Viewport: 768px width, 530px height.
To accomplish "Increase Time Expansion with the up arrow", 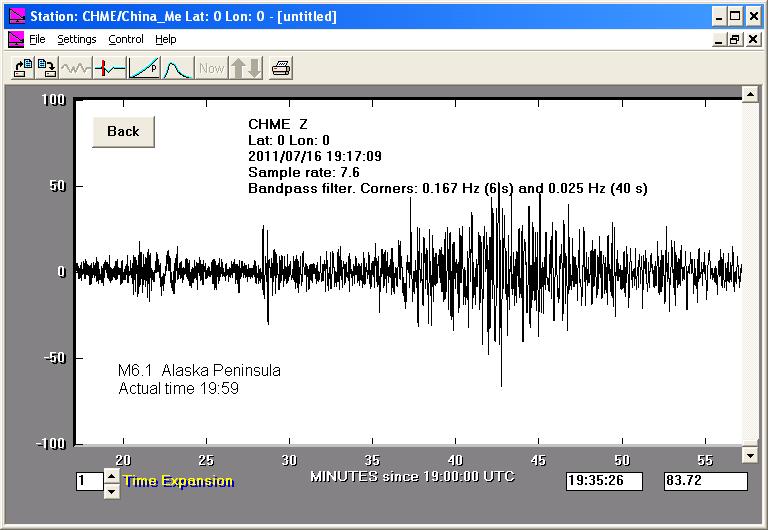I will tap(110, 476).
